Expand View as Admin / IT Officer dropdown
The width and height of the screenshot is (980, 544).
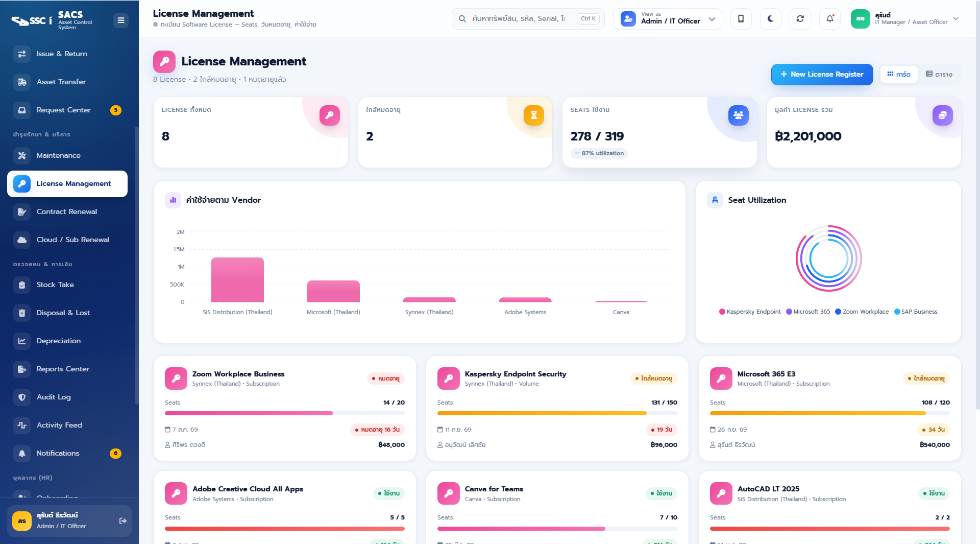(668, 19)
